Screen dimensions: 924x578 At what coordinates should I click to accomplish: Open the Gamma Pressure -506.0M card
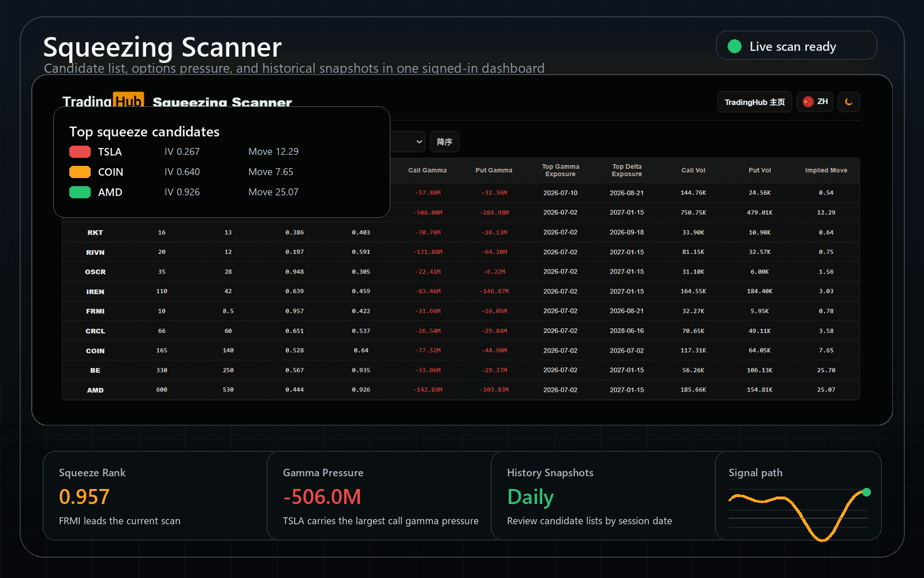coord(380,496)
